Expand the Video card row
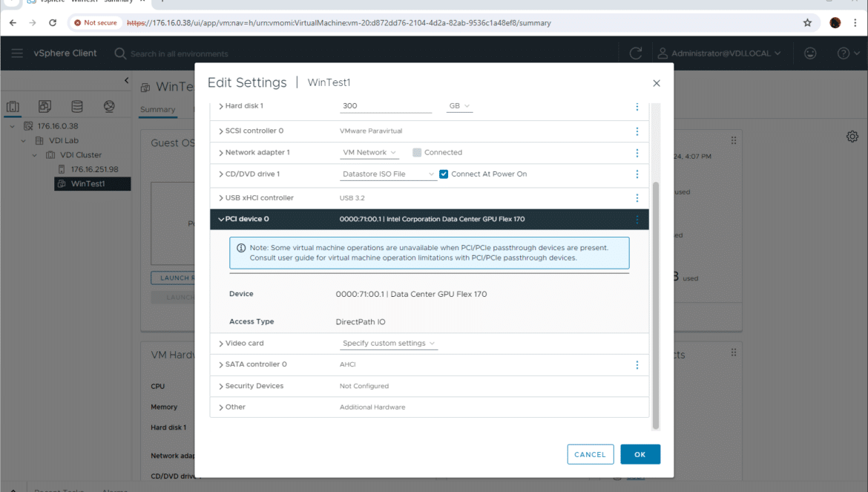The height and width of the screenshot is (492, 868). pos(221,344)
